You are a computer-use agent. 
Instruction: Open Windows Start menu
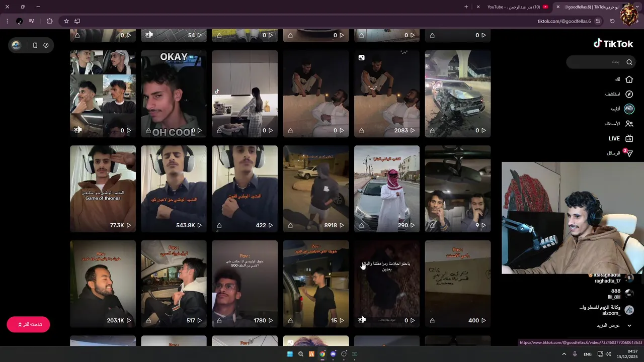click(290, 354)
